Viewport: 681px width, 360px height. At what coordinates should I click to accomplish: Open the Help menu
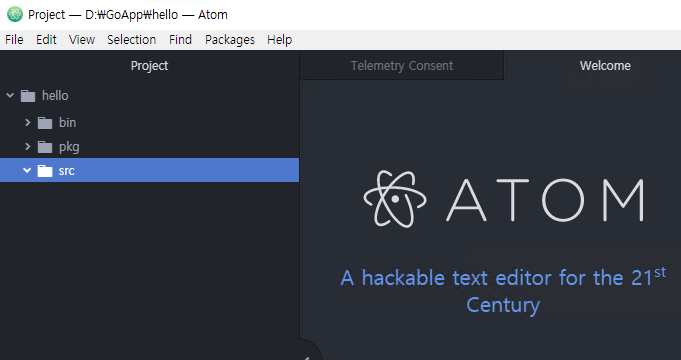pos(279,40)
